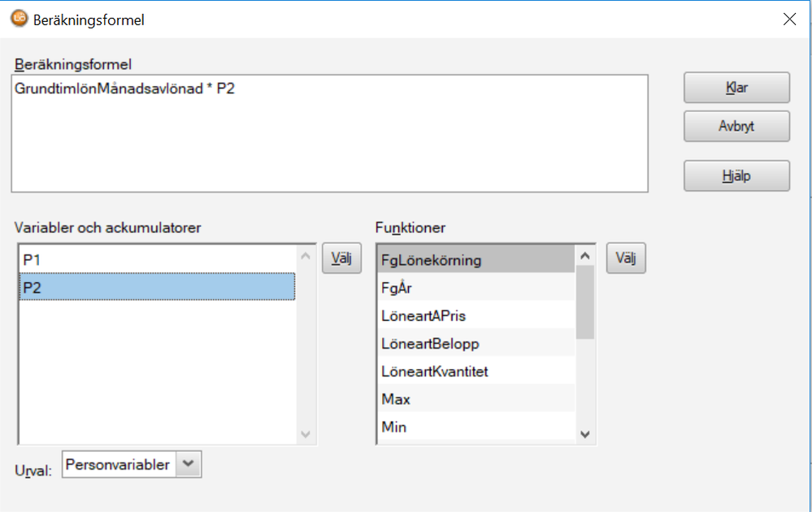This screenshot has width=812, height=512.
Task: Select the Min function
Action: (x=475, y=427)
